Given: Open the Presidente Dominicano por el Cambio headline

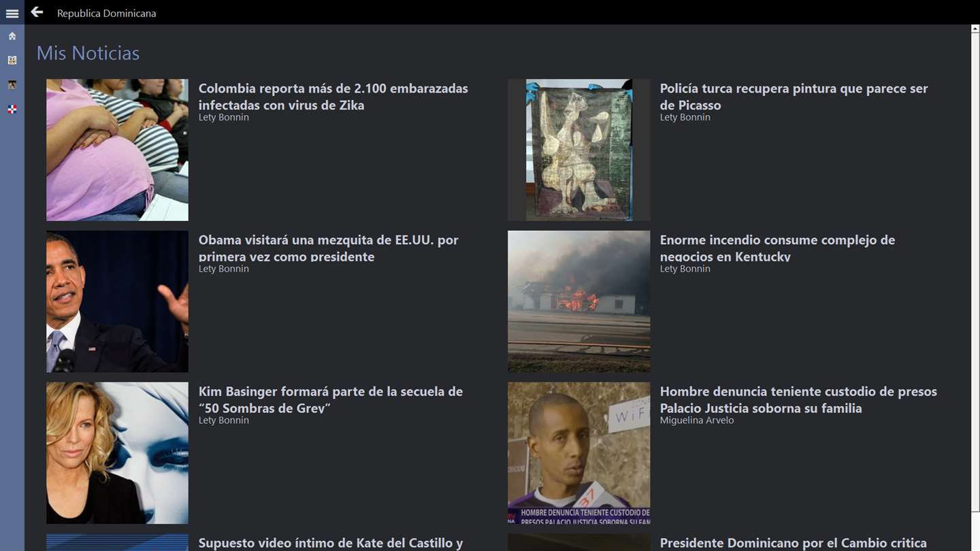Looking at the screenshot, I should tap(794, 543).
